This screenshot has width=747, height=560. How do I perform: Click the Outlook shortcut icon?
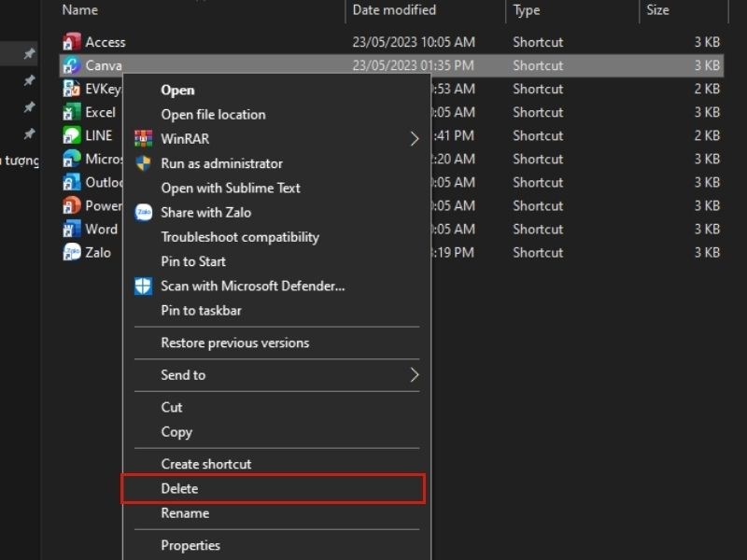pyautogui.click(x=73, y=182)
